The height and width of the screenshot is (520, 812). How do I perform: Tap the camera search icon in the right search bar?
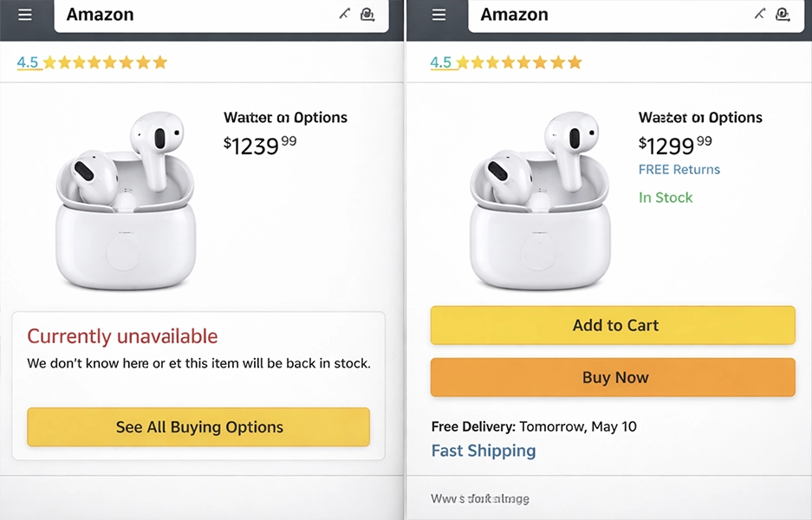(x=783, y=14)
